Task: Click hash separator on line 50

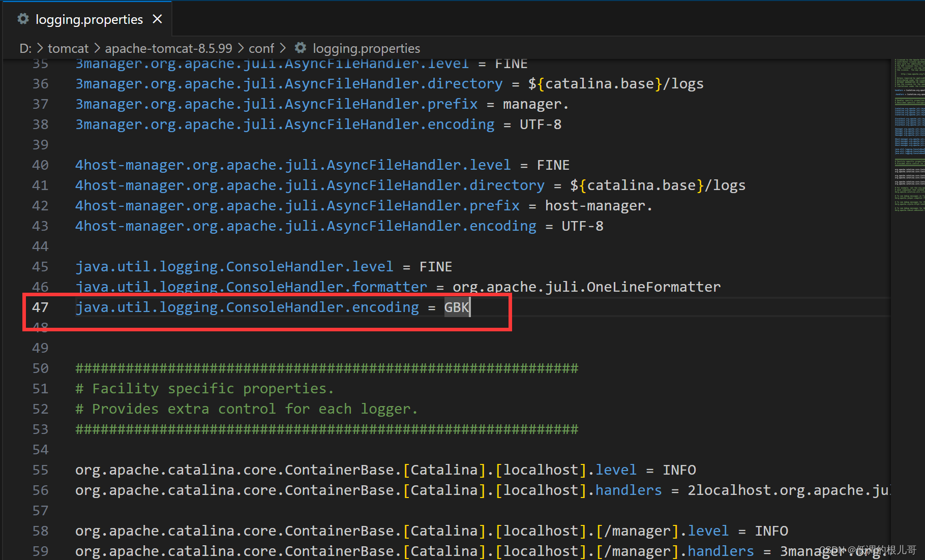Action: (x=326, y=368)
